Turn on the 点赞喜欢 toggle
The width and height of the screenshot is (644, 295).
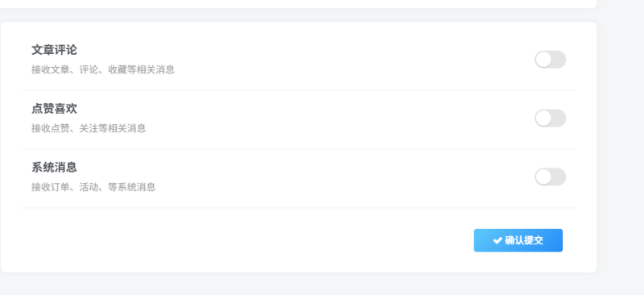click(550, 118)
